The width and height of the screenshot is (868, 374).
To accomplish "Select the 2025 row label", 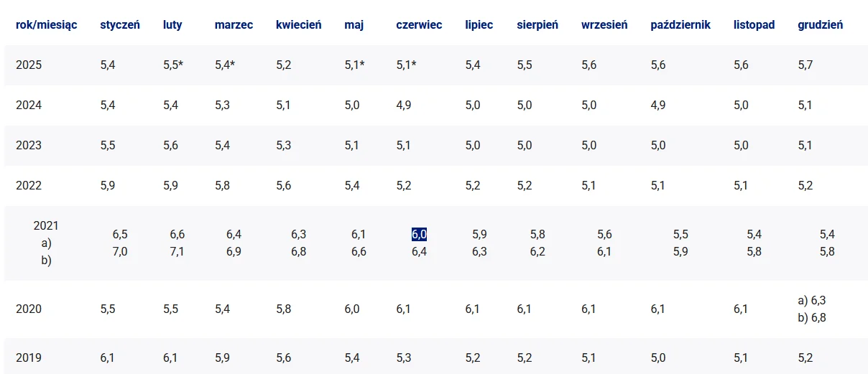I will (x=29, y=65).
